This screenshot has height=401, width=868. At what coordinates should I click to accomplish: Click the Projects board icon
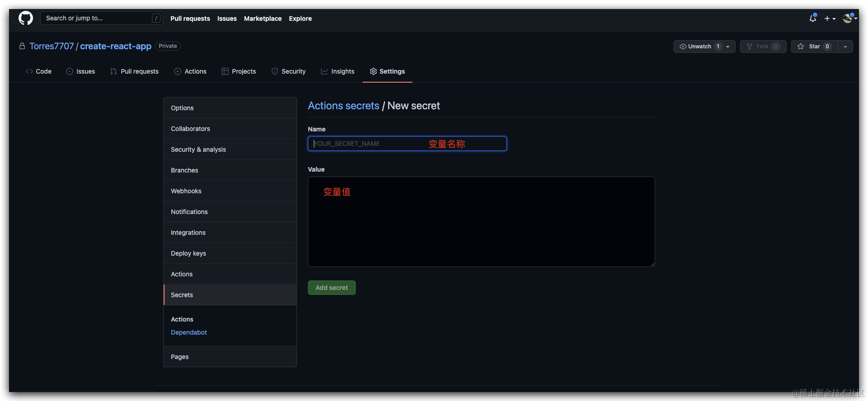pyautogui.click(x=225, y=71)
